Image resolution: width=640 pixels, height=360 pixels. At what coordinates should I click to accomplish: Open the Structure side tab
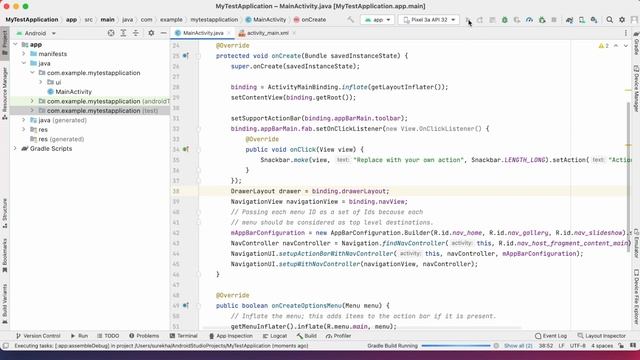click(5, 213)
